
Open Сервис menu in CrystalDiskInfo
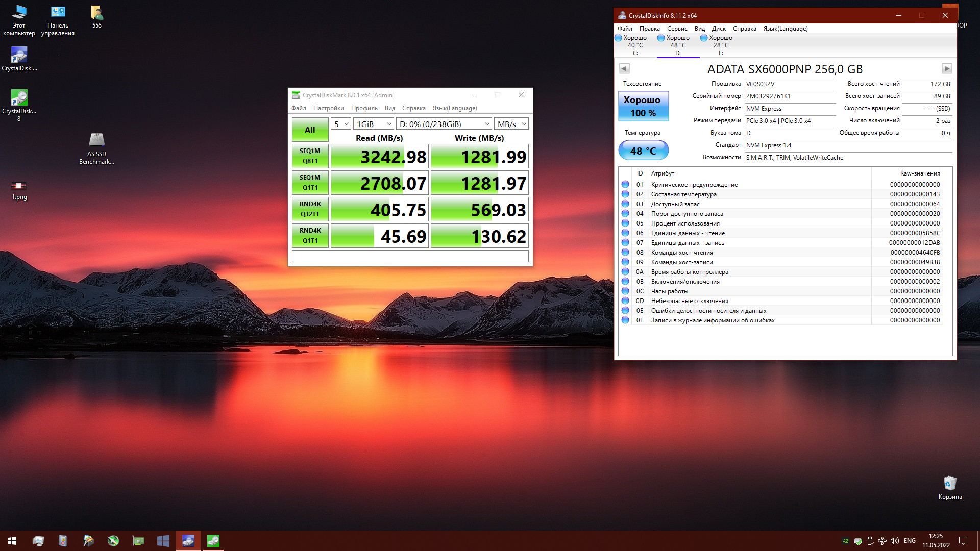pos(677,29)
